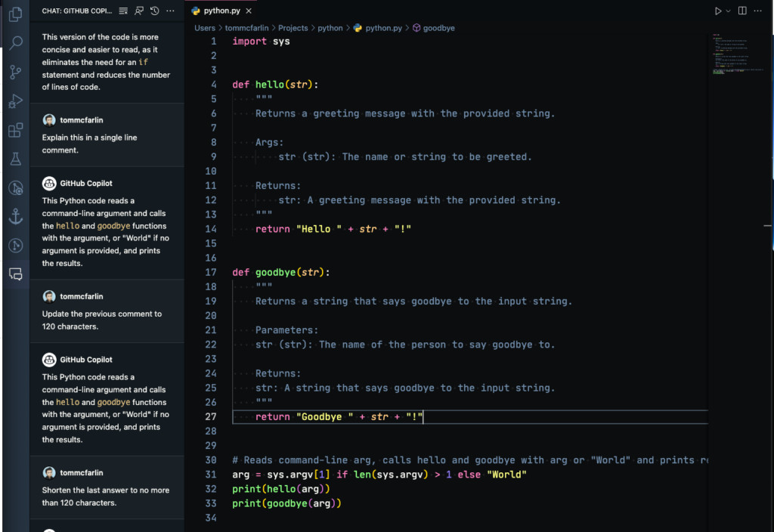Click "Update the previous comment to" message
The image size is (774, 532).
pos(102,320)
